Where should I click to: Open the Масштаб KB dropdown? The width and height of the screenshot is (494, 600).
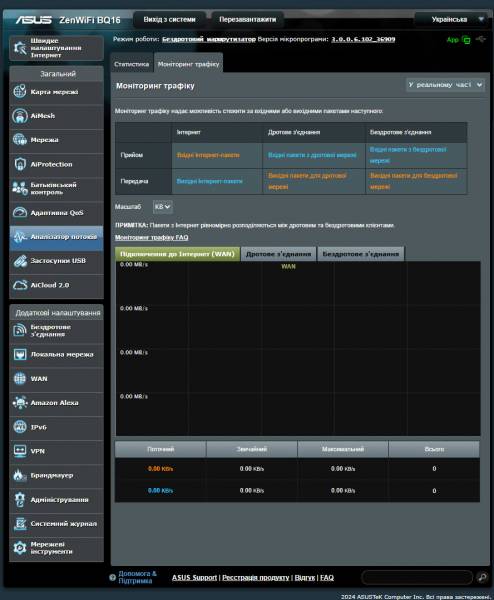point(162,207)
